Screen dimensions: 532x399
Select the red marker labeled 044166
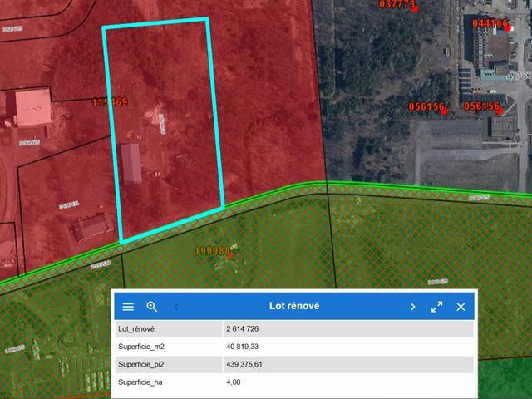pos(506,27)
